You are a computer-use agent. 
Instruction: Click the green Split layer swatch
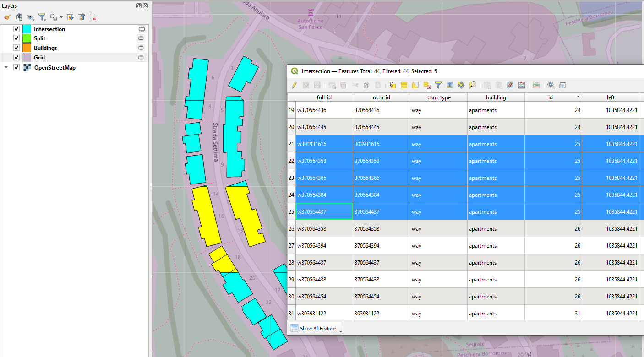[27, 38]
